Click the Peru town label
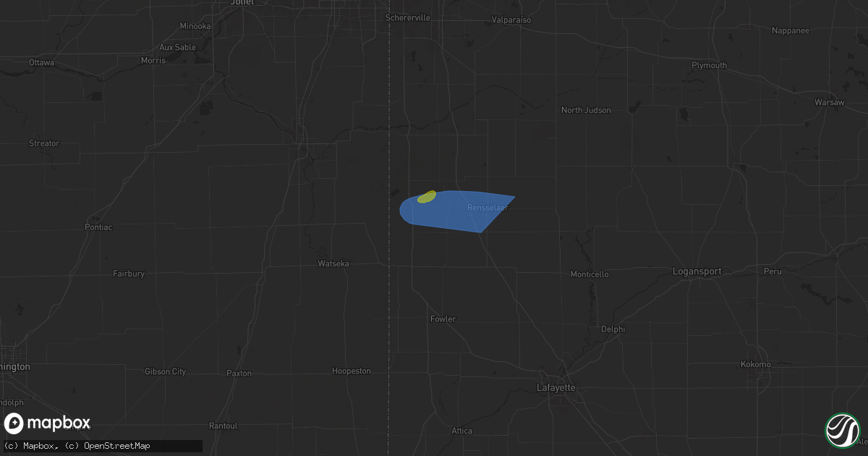This screenshot has width=868, height=456. 772,271
